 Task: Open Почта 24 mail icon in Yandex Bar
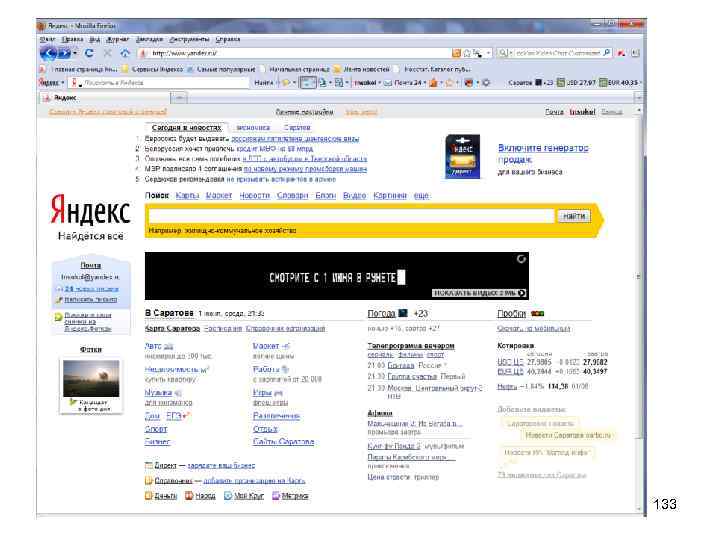pyautogui.click(x=388, y=83)
